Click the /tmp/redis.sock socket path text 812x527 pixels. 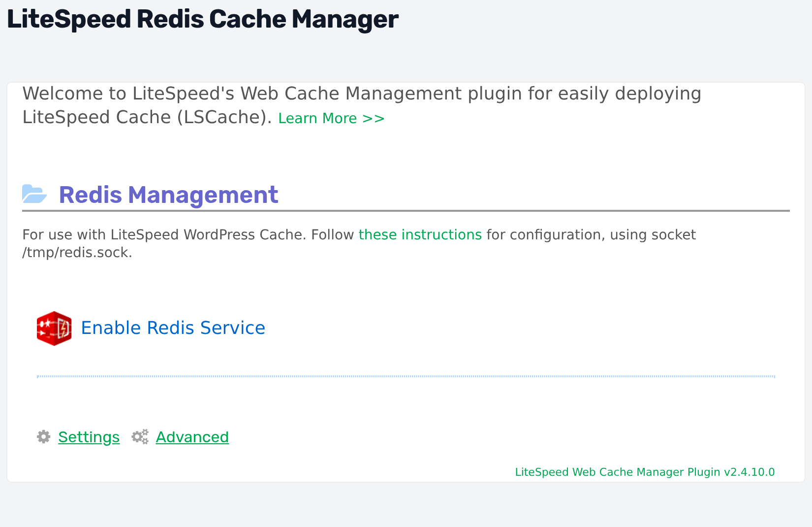pos(77,253)
